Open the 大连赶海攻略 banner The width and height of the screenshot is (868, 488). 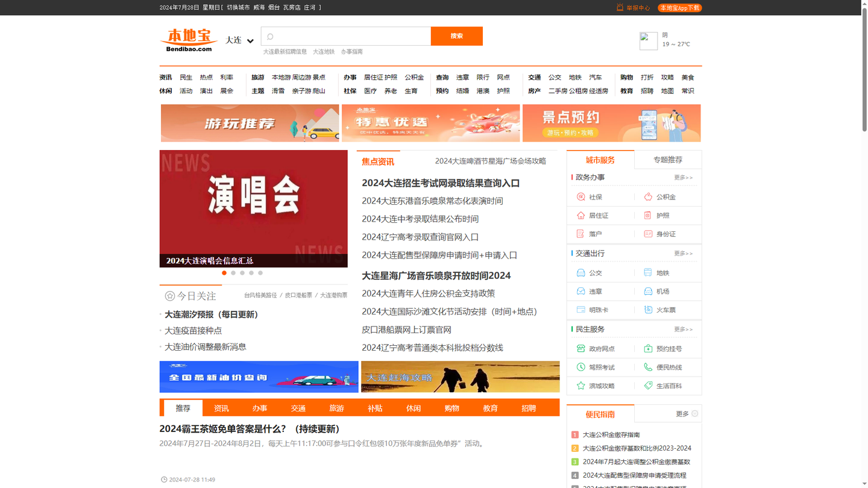tap(461, 377)
